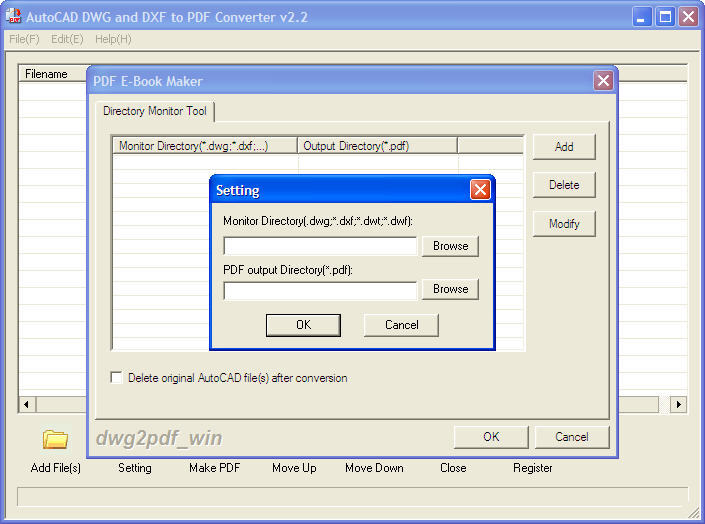This screenshot has height=524, width=705.
Task: Close the AutoCAD converter main window
Action: pyautogui.click(x=688, y=17)
